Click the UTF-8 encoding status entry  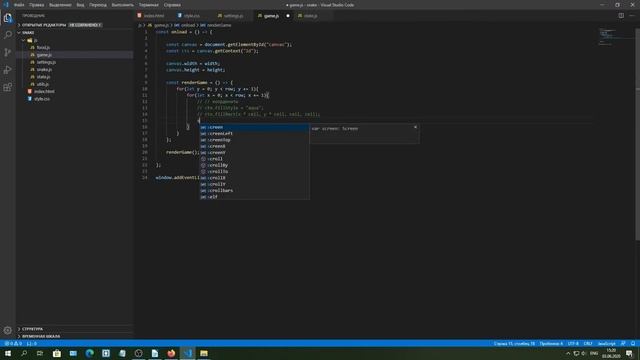[573, 344]
